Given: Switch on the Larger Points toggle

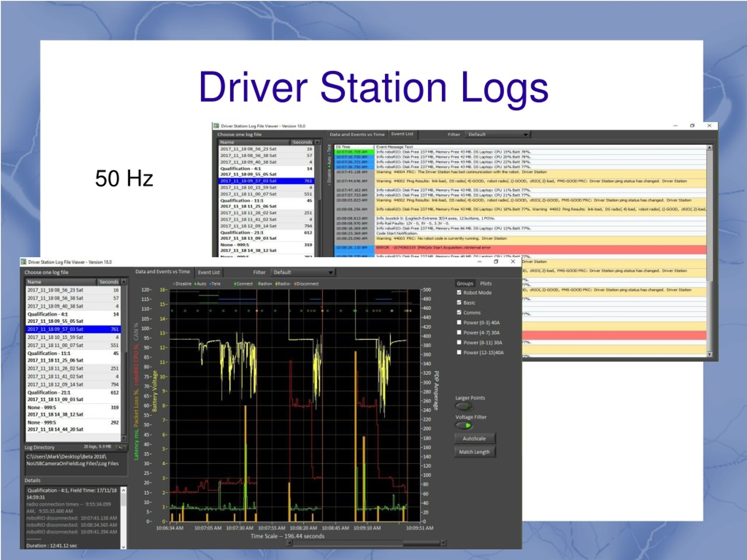Looking at the screenshot, I should click(464, 406).
